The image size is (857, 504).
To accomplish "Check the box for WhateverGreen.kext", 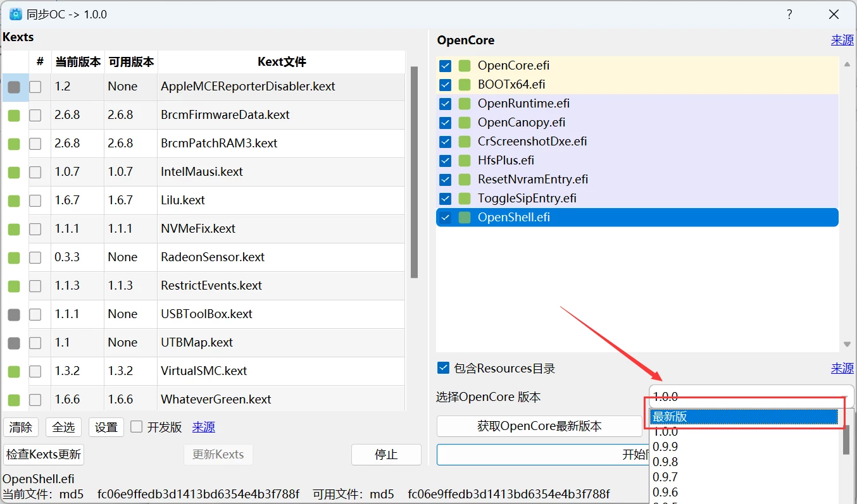I will click(x=35, y=400).
